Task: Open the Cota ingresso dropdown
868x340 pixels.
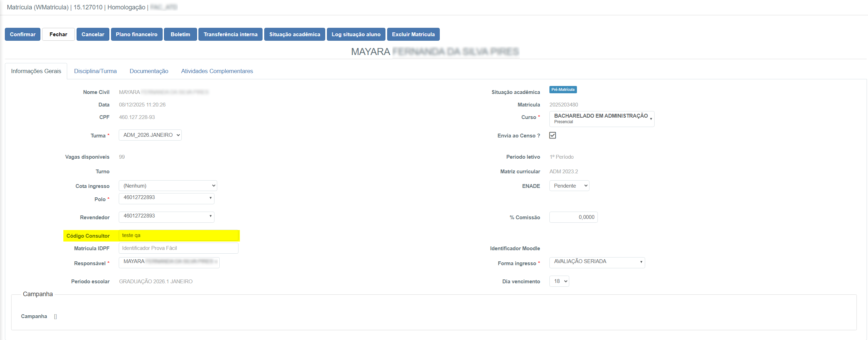Action: point(168,186)
